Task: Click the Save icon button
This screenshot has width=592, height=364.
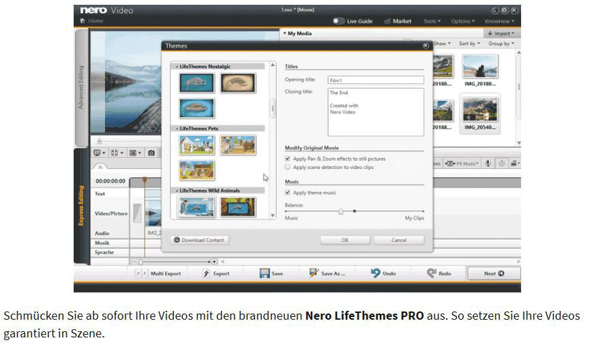Action: [x=271, y=273]
